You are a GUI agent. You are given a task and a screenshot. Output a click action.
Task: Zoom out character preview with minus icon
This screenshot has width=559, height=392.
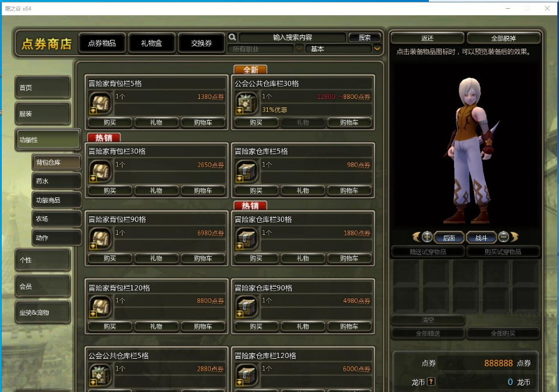pos(503,237)
